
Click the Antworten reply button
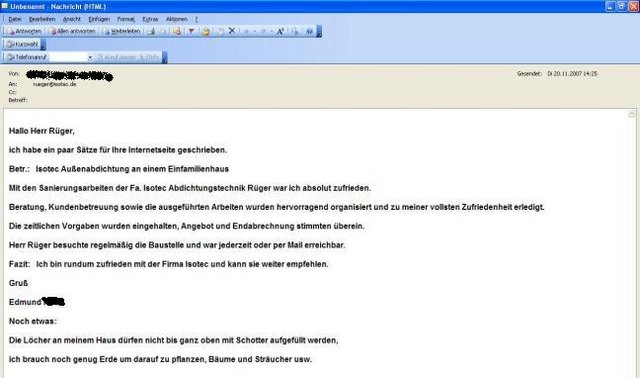tap(24, 31)
